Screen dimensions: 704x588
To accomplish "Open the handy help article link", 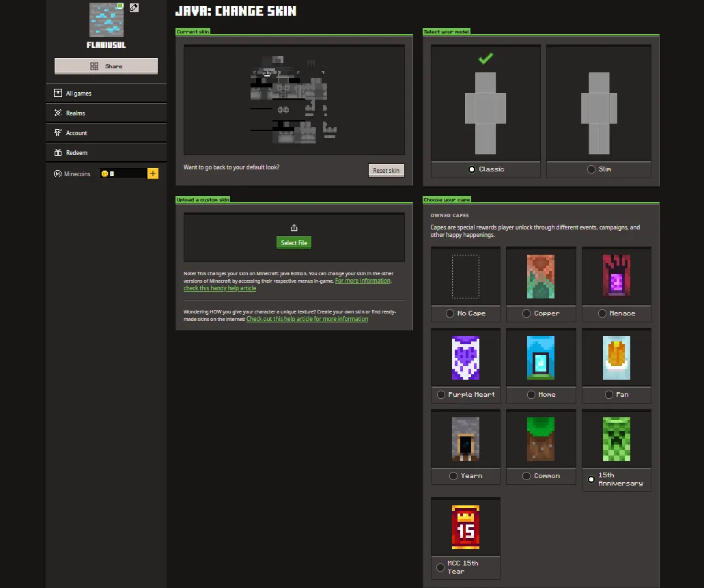I will tap(220, 288).
